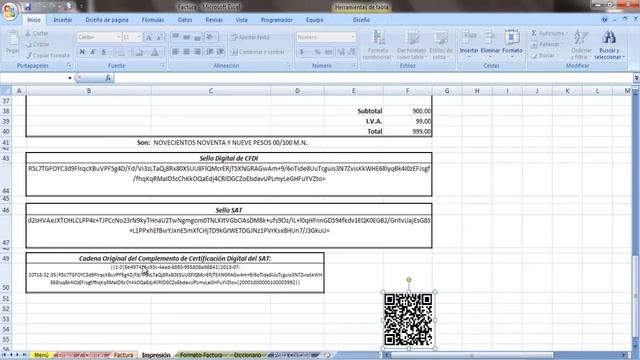
Task: Increase font size with the A-up icon
Action: 149,37
